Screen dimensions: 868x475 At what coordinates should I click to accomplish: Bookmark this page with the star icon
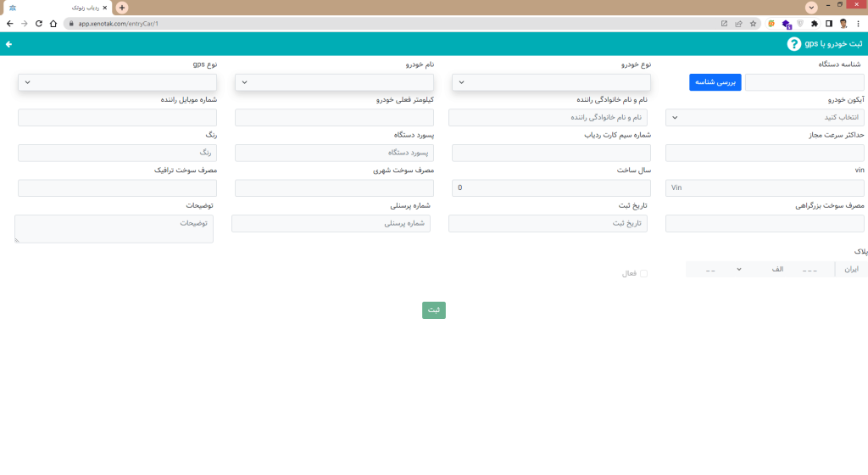tap(753, 23)
